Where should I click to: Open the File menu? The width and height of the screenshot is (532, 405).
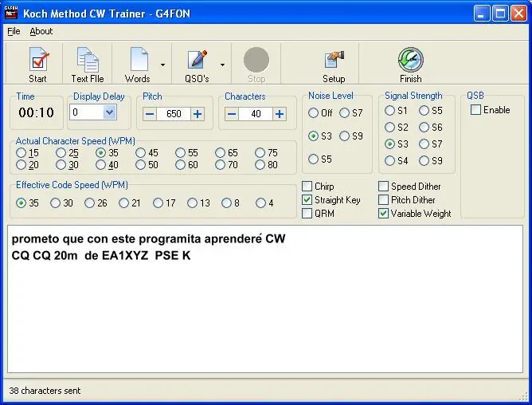tap(14, 31)
